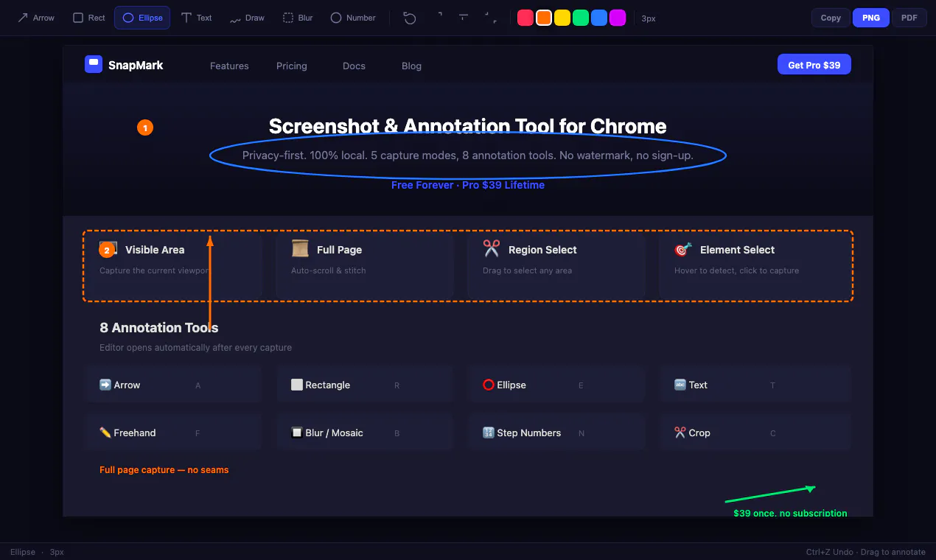Image resolution: width=936 pixels, height=560 pixels.
Task: Choose the Text tool in toolbar
Action: (196, 18)
